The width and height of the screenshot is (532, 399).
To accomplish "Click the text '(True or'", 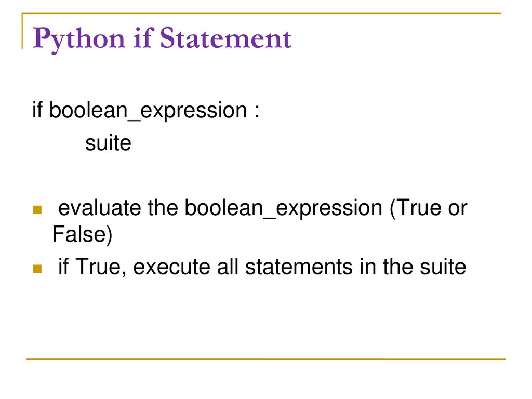I will 429,208.
